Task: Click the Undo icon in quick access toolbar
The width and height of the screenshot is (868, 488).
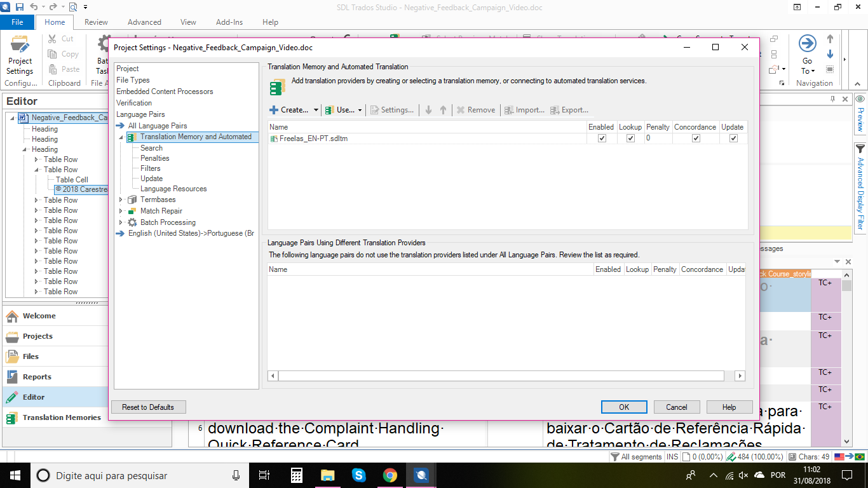Action: click(x=34, y=7)
